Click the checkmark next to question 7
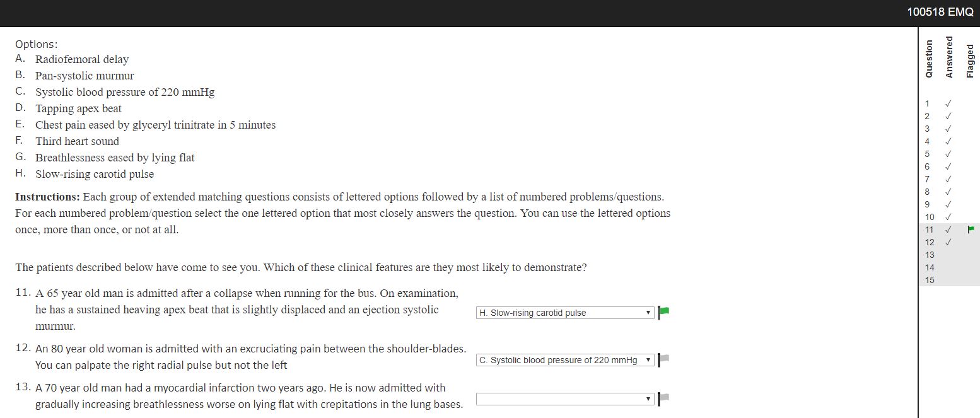The image size is (980, 418). 948,179
